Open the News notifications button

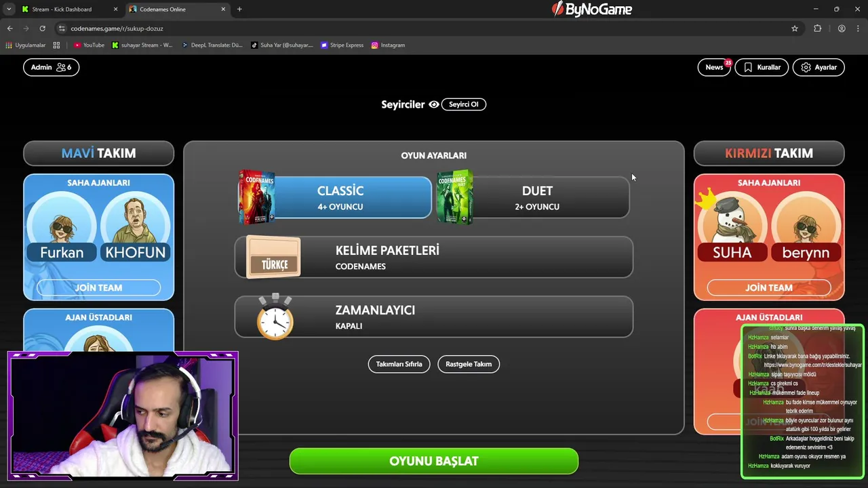[714, 67]
